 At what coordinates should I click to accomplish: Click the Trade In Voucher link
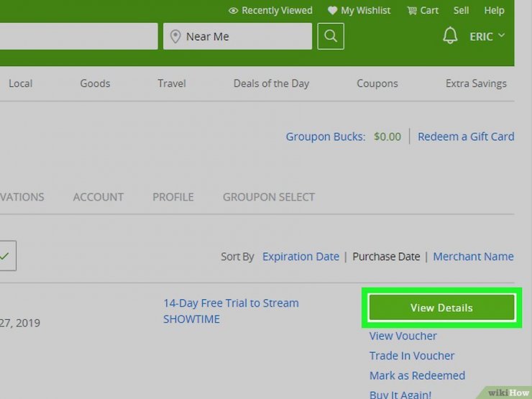(x=411, y=356)
